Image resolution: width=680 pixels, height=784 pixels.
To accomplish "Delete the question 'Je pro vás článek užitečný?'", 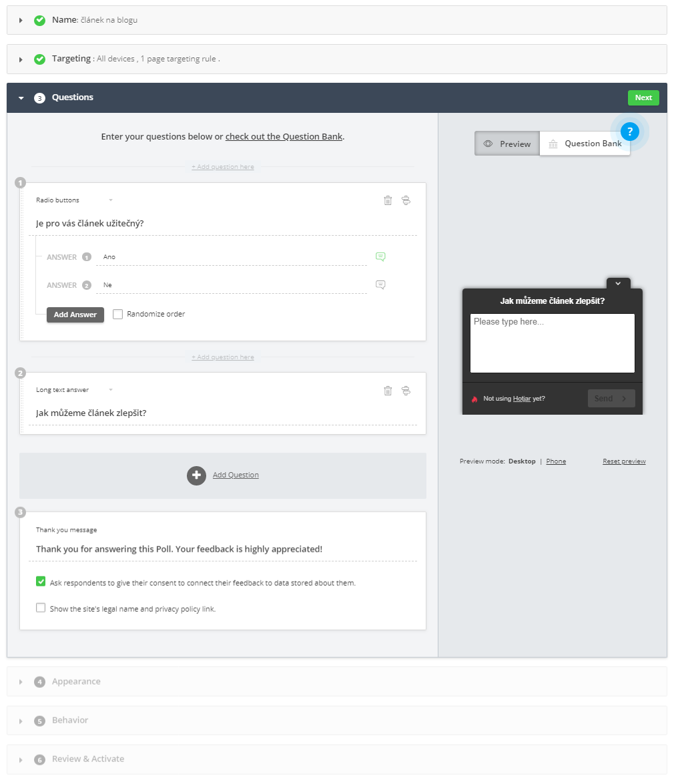I will pyautogui.click(x=388, y=200).
